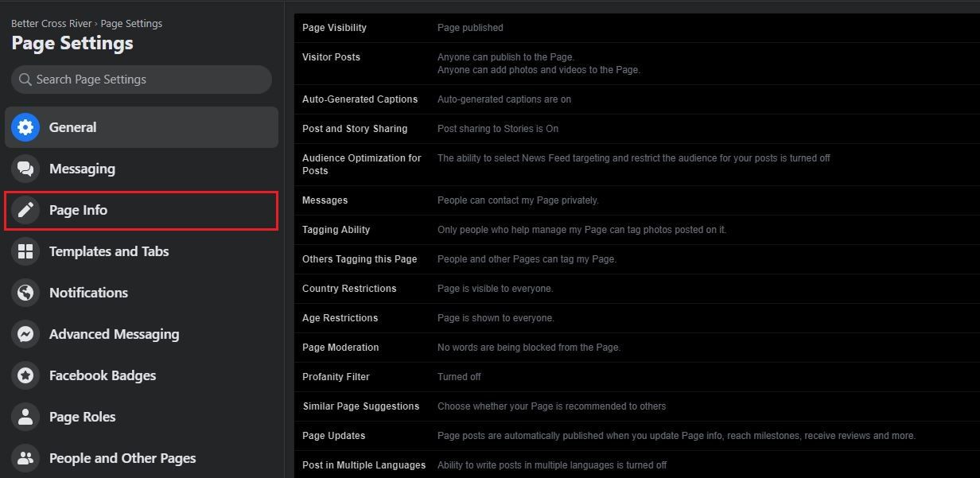Open the Country Restrictions setting
This screenshot has width=980, height=478.
[637, 289]
